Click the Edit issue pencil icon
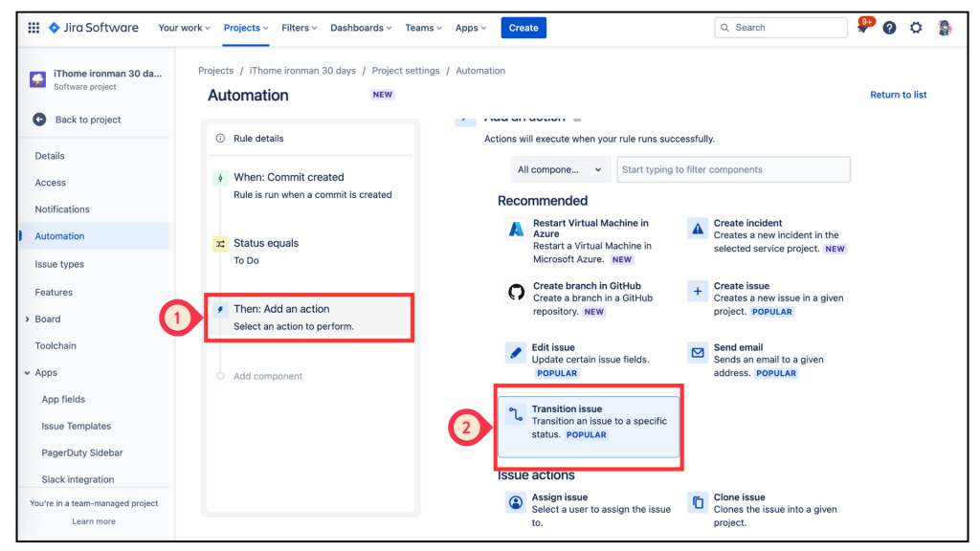The height and width of the screenshot is (551, 980). [x=516, y=353]
